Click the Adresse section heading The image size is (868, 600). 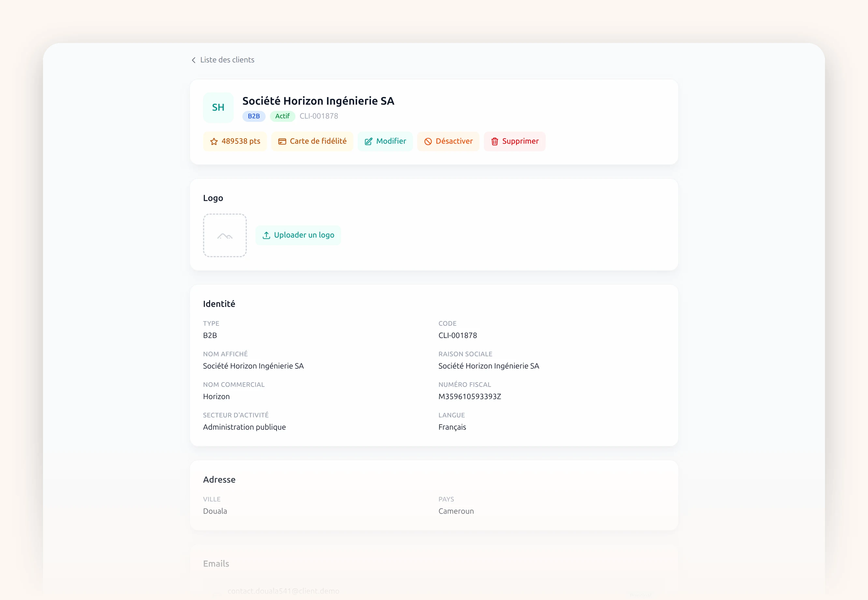click(x=219, y=480)
